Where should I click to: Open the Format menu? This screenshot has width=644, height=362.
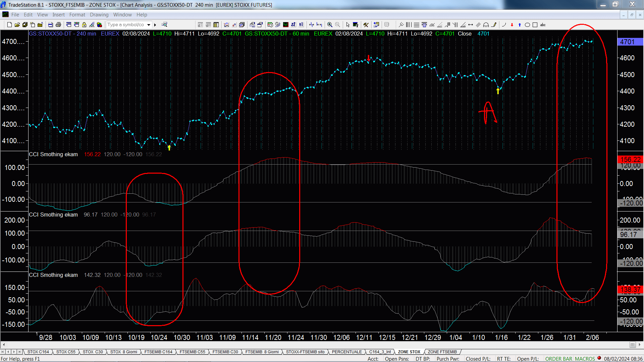point(77,15)
